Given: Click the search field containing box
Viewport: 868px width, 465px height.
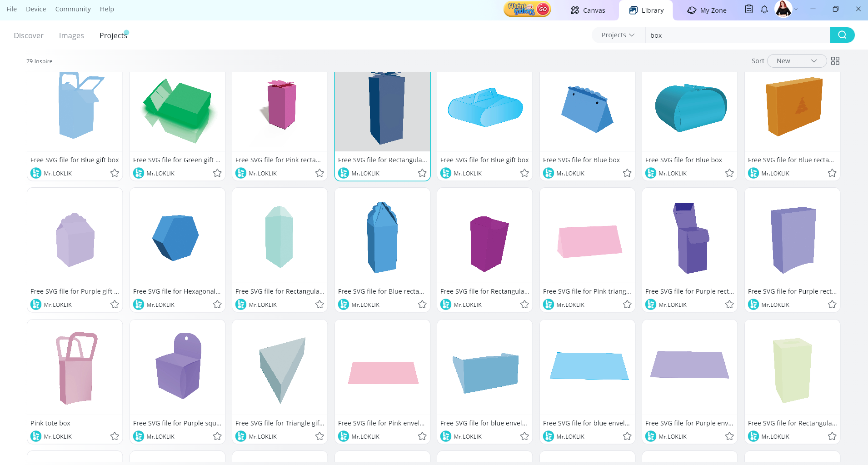Looking at the screenshot, I should [x=736, y=35].
